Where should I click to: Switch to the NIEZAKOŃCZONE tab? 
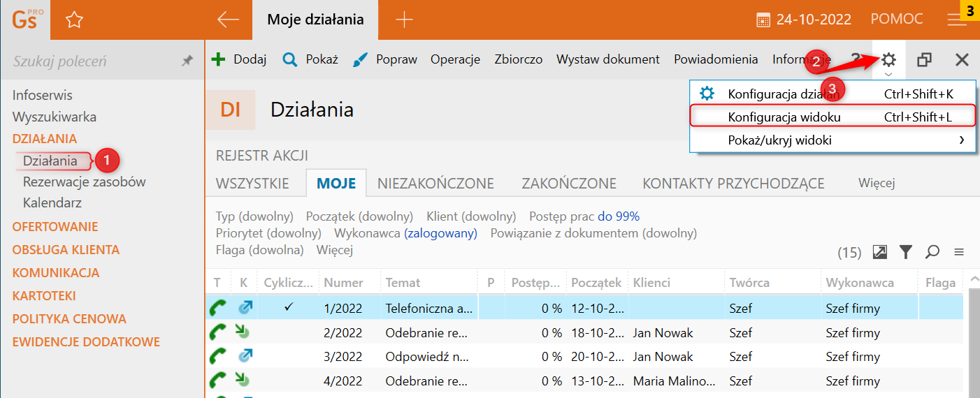point(435,184)
